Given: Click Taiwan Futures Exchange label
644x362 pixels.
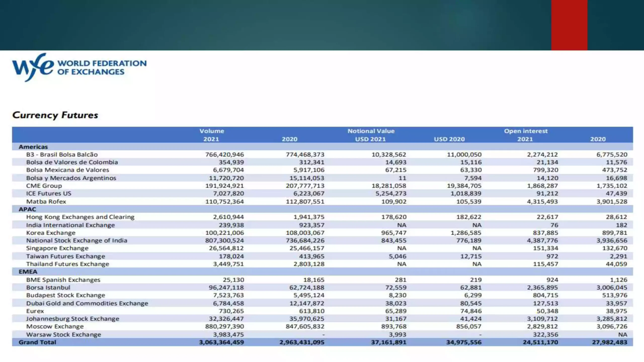Looking at the screenshot, I should 66,256.
